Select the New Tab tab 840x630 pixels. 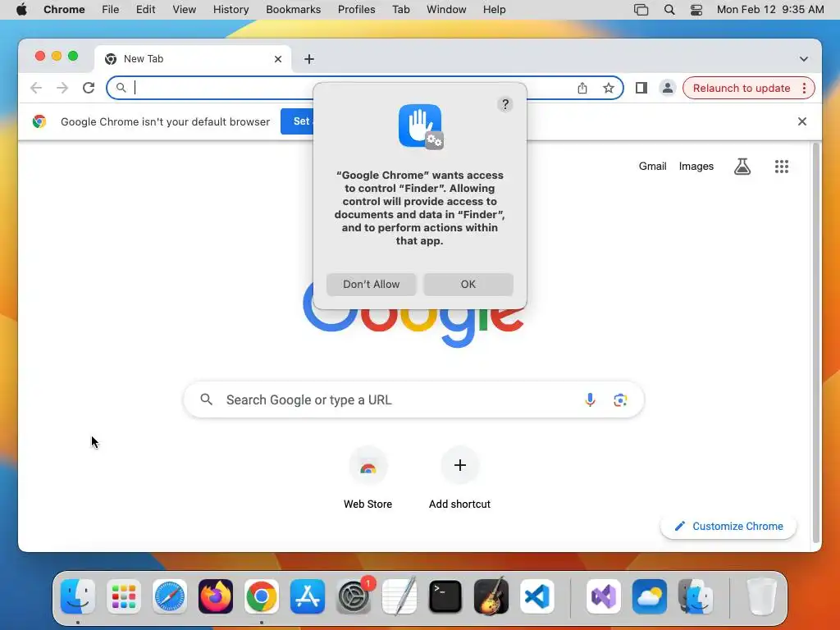193,59
